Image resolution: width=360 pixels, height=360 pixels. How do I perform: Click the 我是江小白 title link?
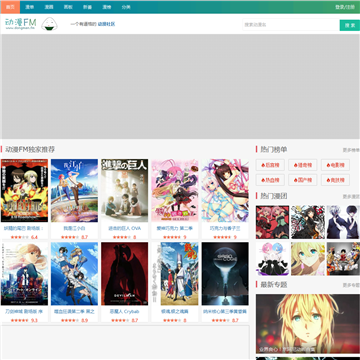coord(75,228)
